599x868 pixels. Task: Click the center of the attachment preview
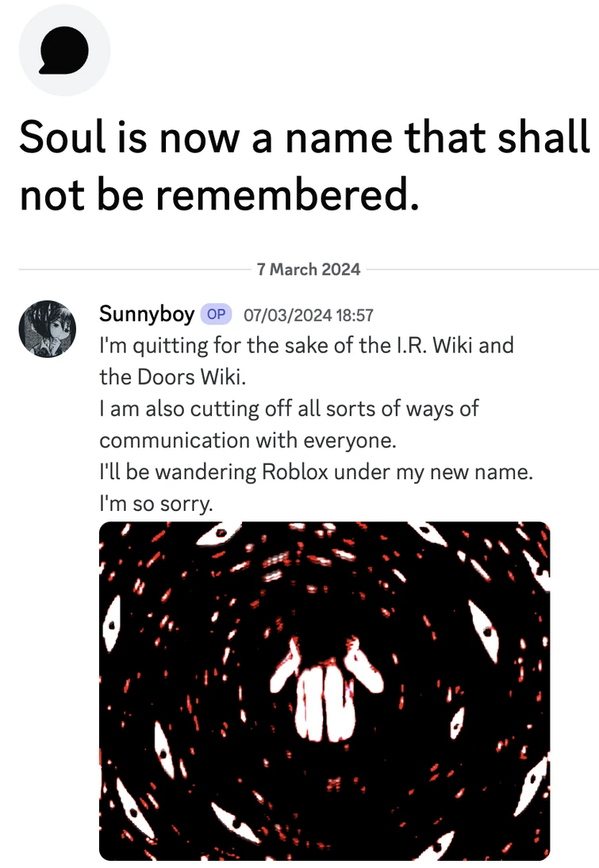324,690
